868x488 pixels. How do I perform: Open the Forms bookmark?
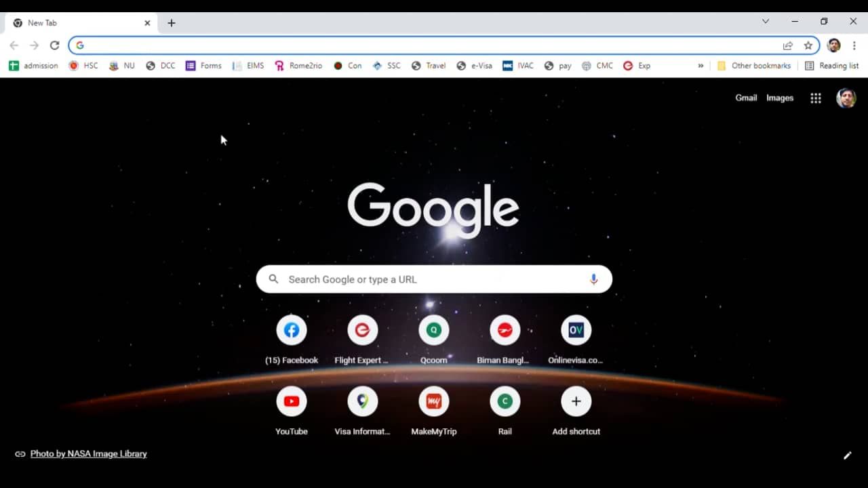(x=203, y=66)
